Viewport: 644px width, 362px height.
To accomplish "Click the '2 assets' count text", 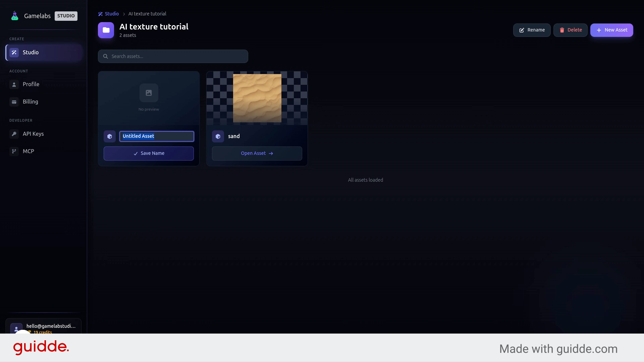I will pos(128,35).
